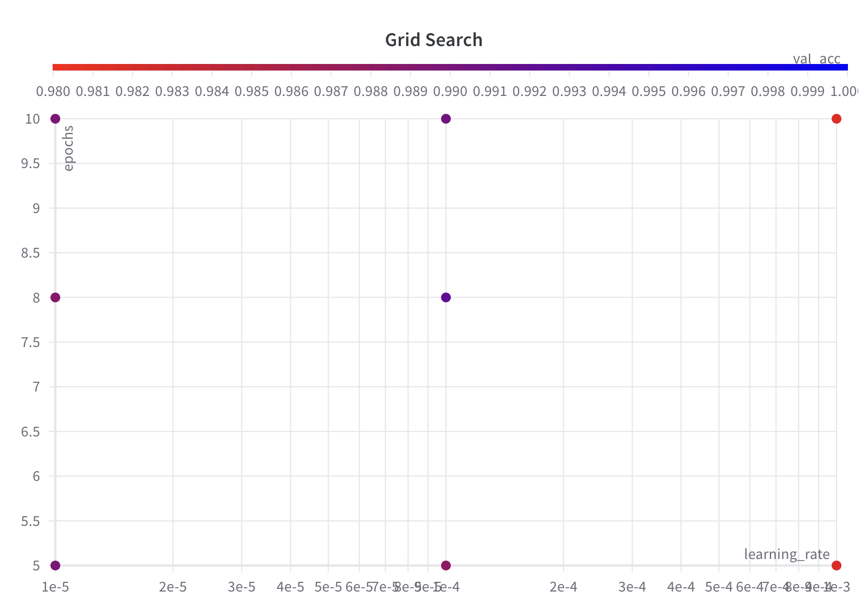Click the Grid Search chart title
The height and width of the screenshot is (604, 868).
coord(433,40)
